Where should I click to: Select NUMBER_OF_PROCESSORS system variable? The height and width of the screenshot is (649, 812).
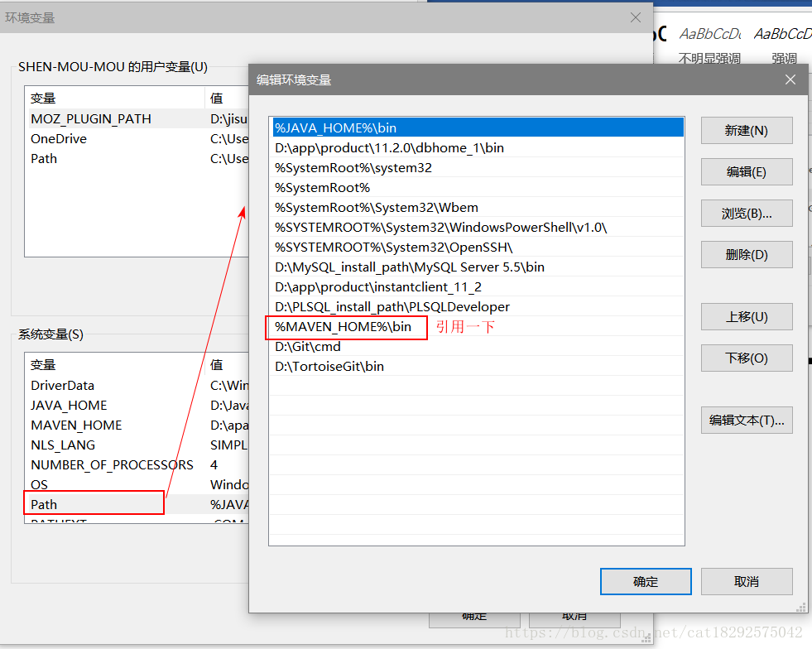pyautogui.click(x=137, y=464)
